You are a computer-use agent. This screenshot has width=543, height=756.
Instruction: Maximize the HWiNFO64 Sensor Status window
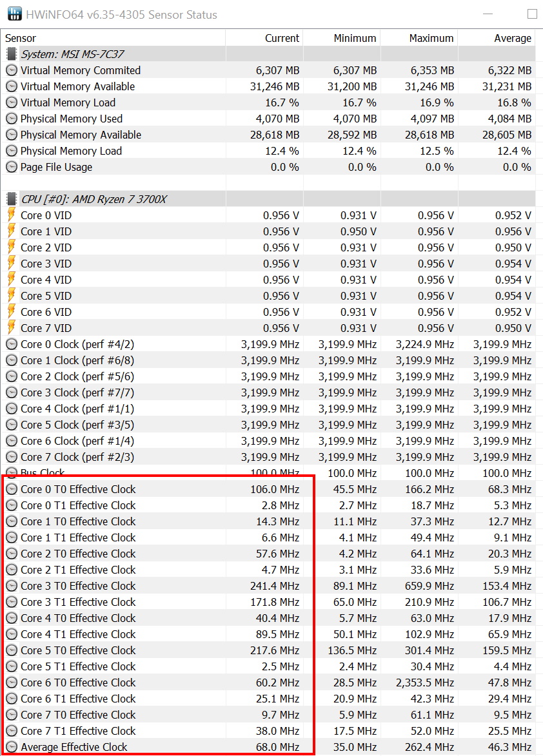pos(532,14)
